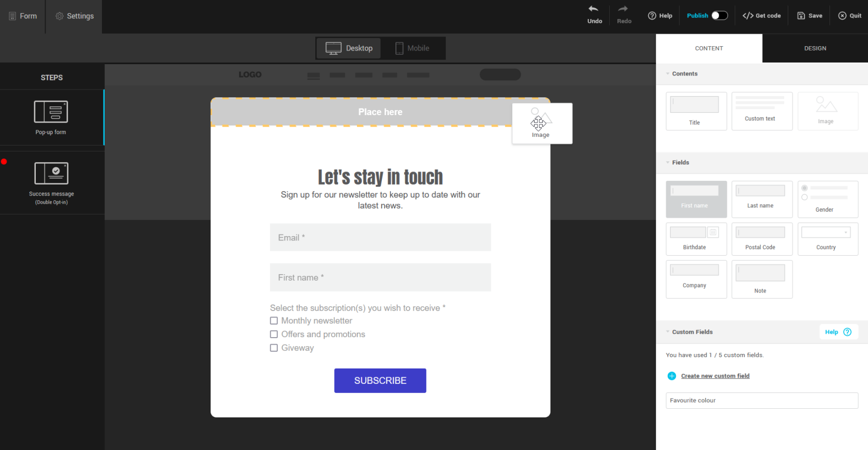
Task: Tick the Giveaway checkbox
Action: 274,348
